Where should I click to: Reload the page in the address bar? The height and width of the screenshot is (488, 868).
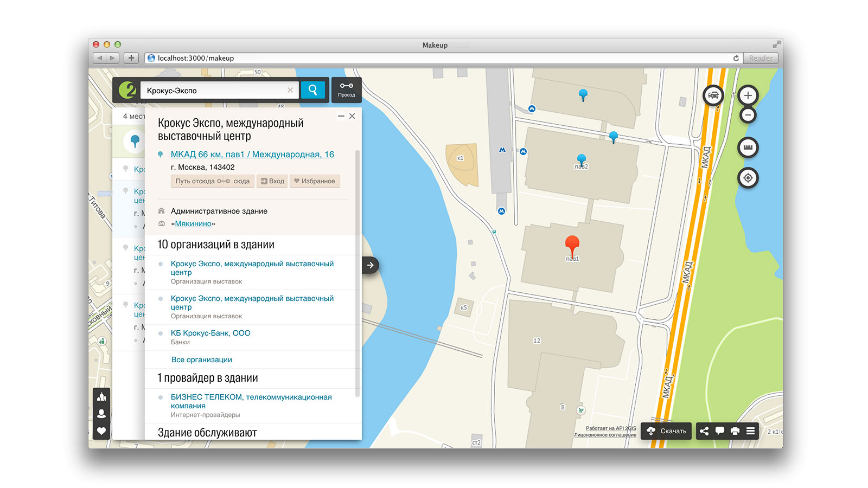pyautogui.click(x=736, y=58)
